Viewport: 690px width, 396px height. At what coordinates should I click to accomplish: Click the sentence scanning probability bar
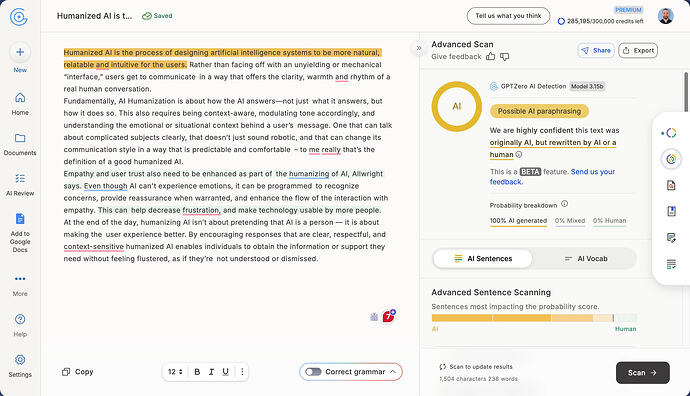[x=534, y=318]
